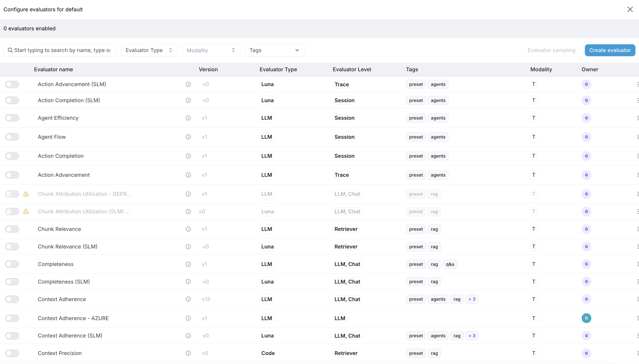Click the Version column header
639x364 pixels.
208,69
